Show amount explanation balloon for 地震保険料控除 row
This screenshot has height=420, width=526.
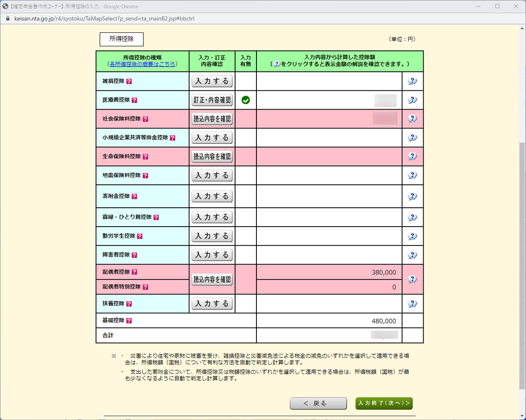[413, 176]
